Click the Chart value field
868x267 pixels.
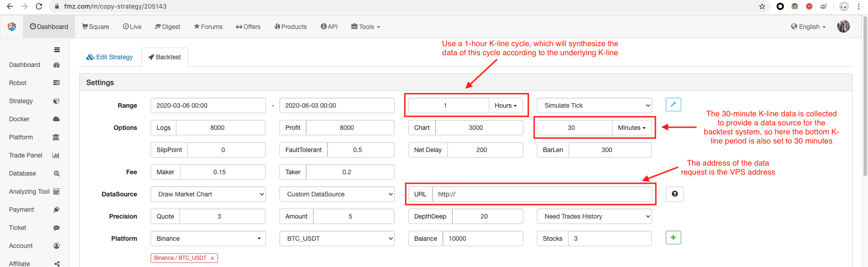(479, 128)
